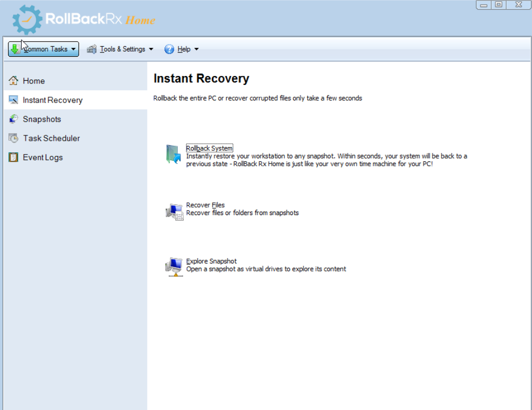Launch the Rollback System link

pyautogui.click(x=209, y=148)
